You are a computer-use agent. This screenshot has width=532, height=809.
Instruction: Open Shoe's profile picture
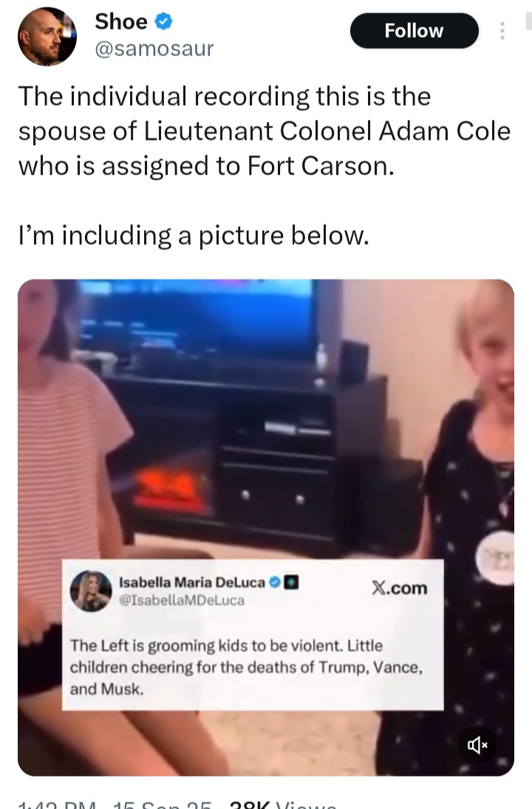47,36
